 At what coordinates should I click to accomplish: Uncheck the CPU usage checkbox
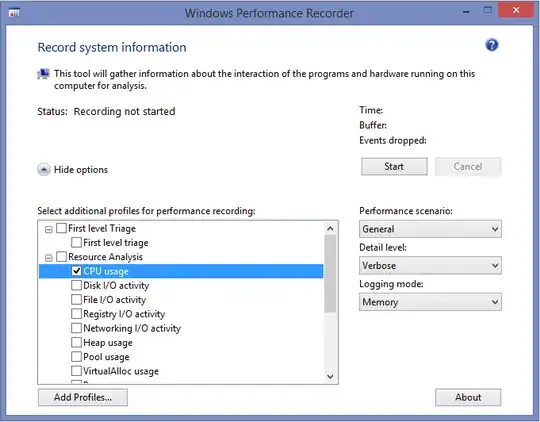[x=76, y=271]
